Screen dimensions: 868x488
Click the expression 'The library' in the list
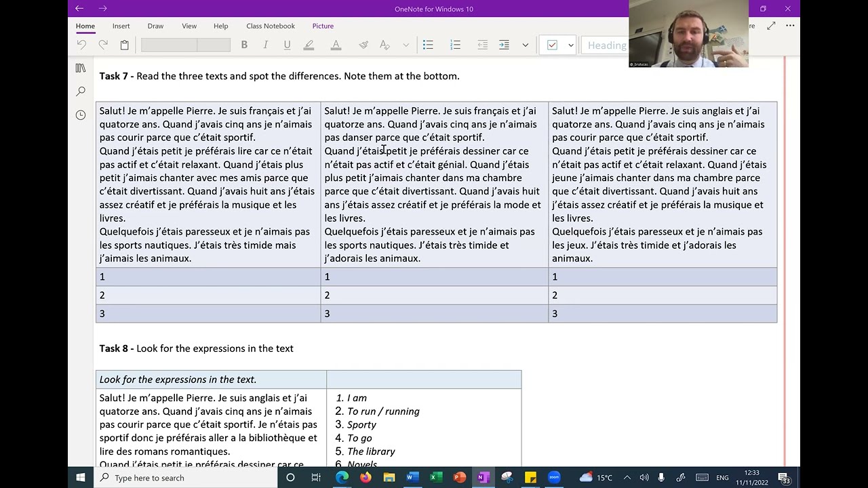point(371,451)
